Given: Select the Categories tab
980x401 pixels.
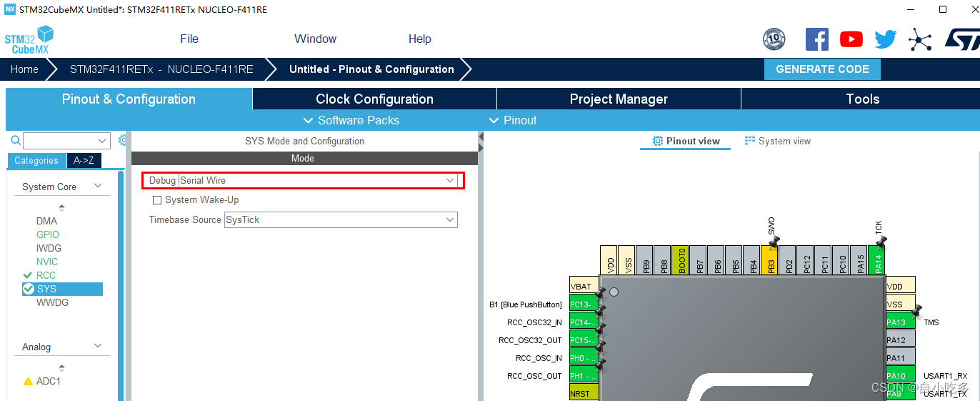Looking at the screenshot, I should [36, 161].
